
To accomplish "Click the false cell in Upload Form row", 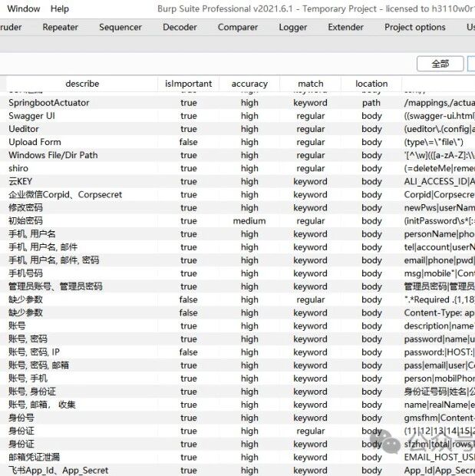I will pyautogui.click(x=189, y=142).
